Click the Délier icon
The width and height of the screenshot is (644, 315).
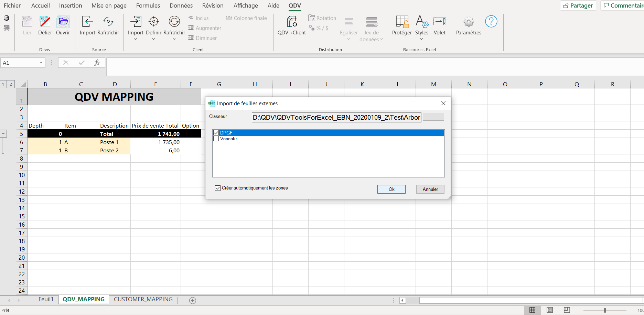(45, 22)
